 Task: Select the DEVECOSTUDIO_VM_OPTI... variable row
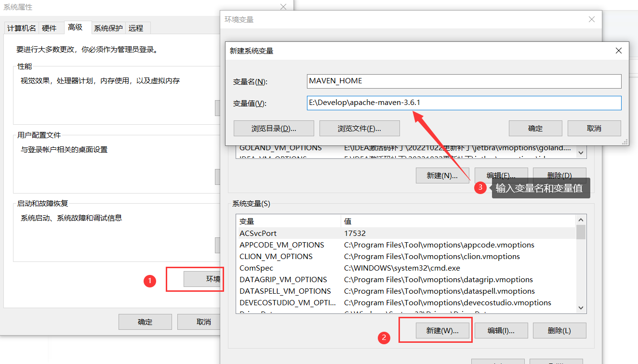(x=407, y=303)
